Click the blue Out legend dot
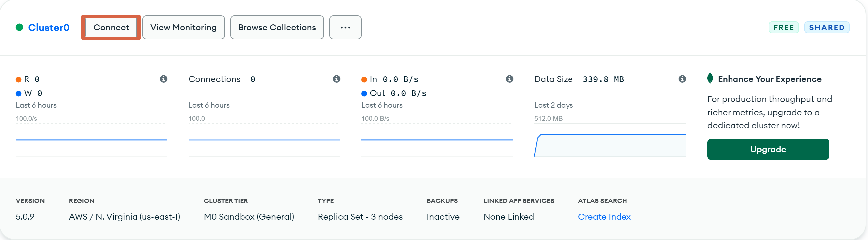The image size is (868, 240). click(x=364, y=94)
